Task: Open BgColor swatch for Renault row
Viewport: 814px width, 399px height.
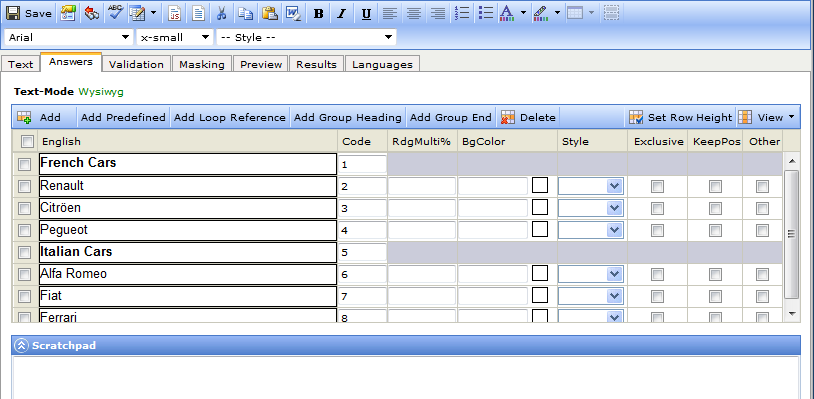Action: [540, 185]
